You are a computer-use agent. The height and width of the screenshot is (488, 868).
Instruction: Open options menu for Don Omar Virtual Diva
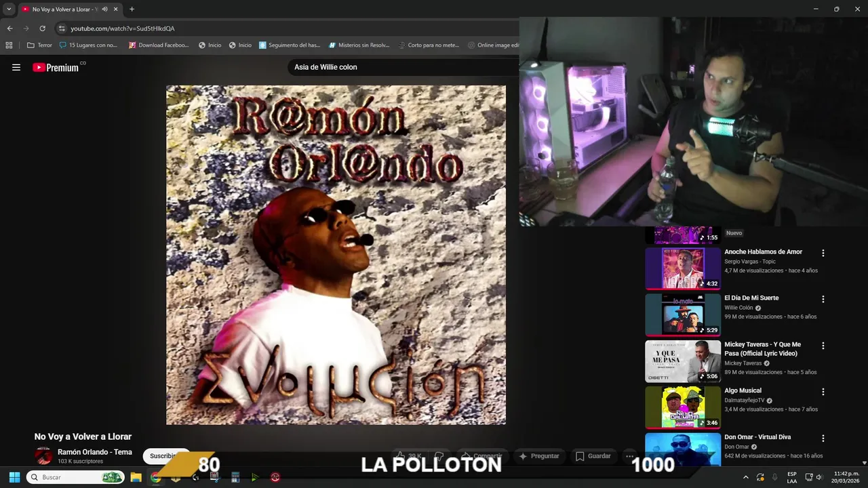[x=823, y=439]
